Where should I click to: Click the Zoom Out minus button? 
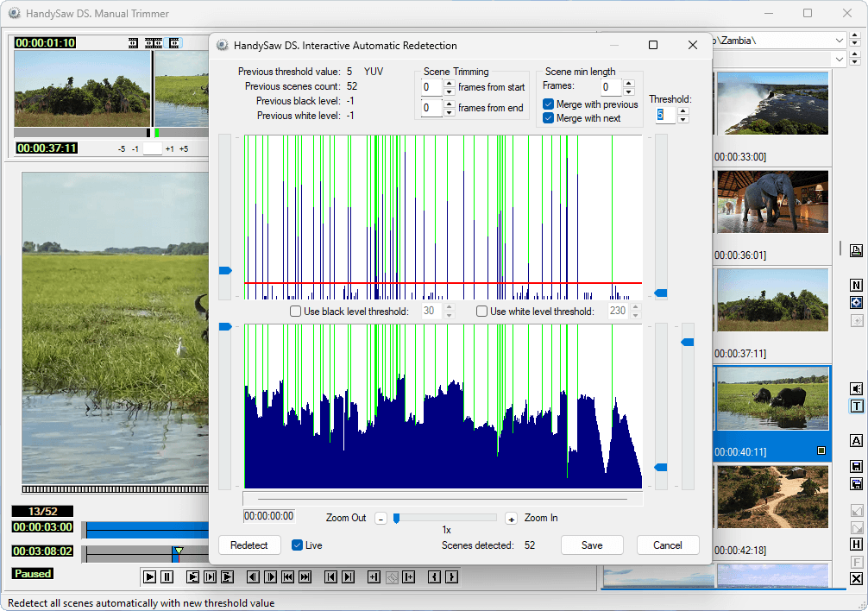[x=381, y=519]
